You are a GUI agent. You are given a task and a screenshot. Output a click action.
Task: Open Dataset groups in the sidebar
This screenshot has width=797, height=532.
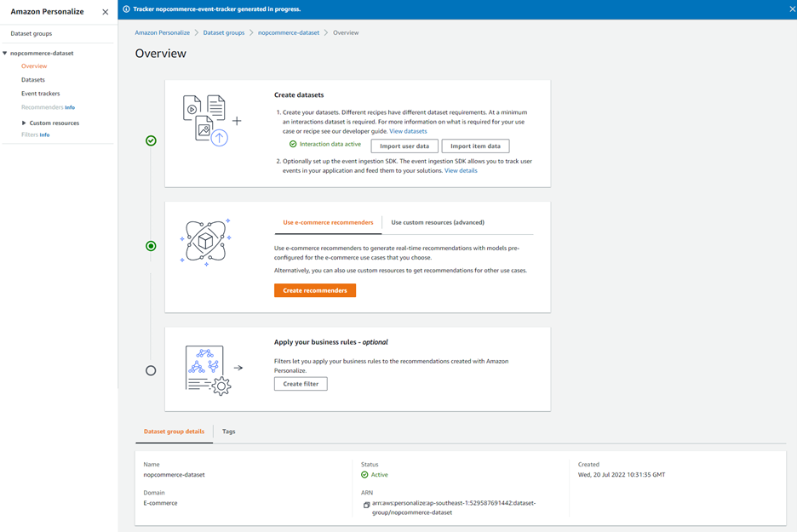(31, 33)
